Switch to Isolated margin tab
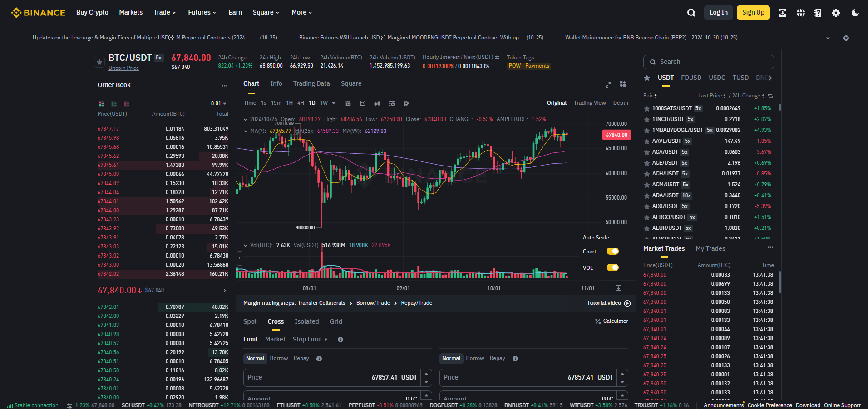Screen dimensions: 868x409 307,321
